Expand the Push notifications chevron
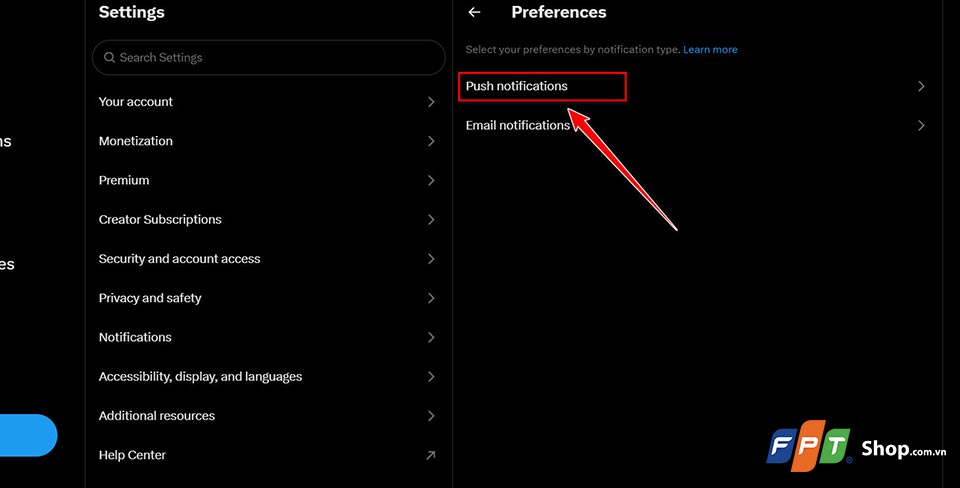The width and height of the screenshot is (960, 488). [x=921, y=86]
